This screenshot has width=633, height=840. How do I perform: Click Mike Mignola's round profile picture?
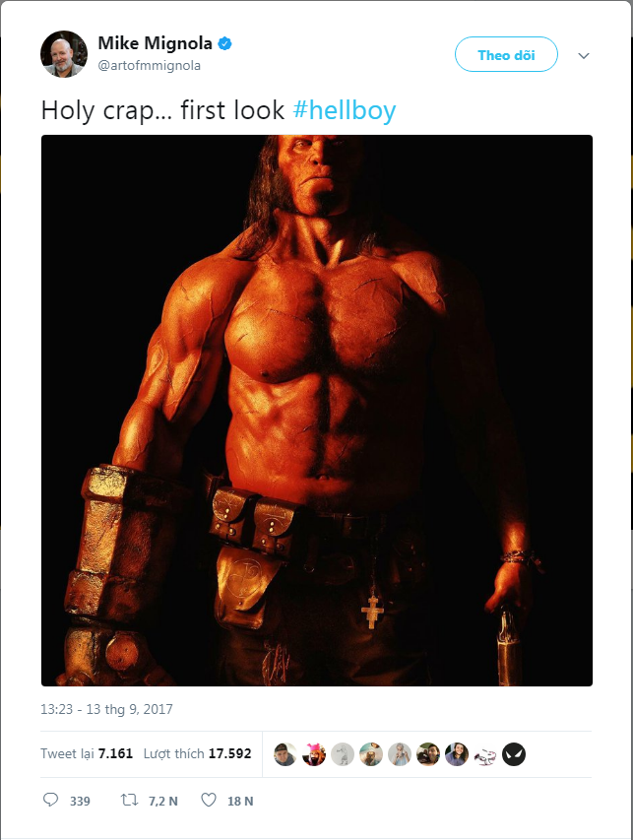tap(63, 52)
